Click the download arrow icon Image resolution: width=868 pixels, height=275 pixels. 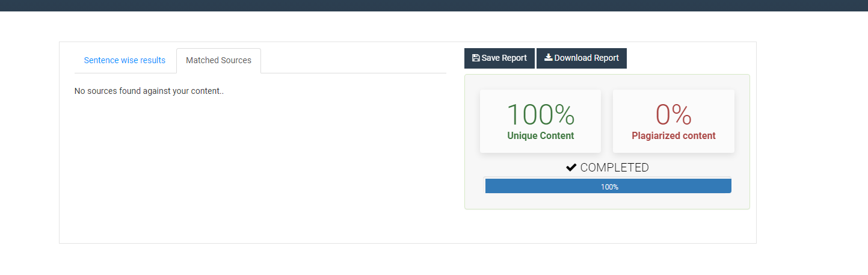pos(548,58)
